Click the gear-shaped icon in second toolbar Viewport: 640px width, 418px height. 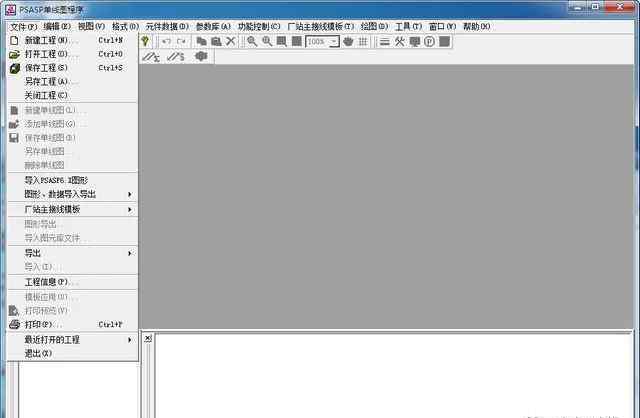(x=201, y=56)
